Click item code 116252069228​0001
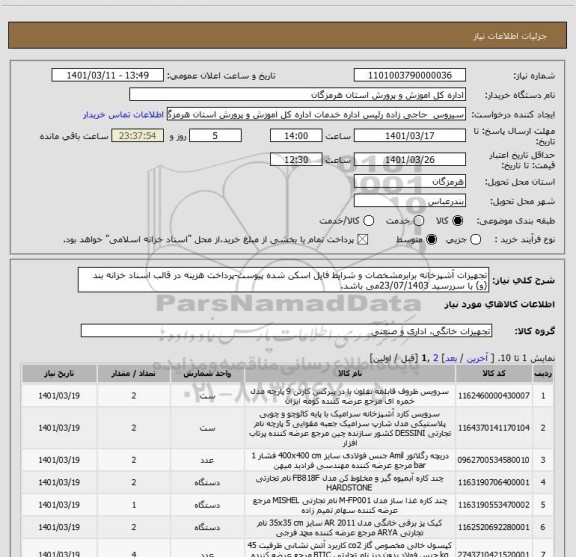Image resolution: width=576 pixels, height=557 pixels. (x=494, y=527)
